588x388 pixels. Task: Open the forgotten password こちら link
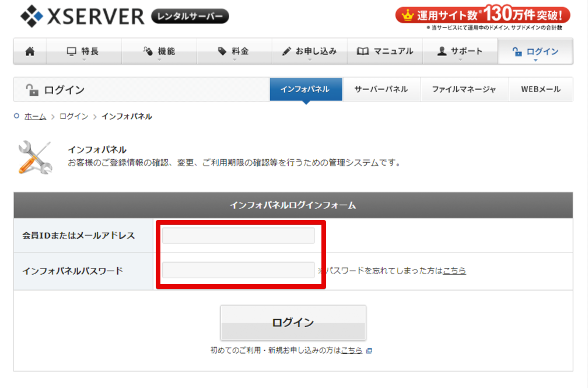point(454,271)
